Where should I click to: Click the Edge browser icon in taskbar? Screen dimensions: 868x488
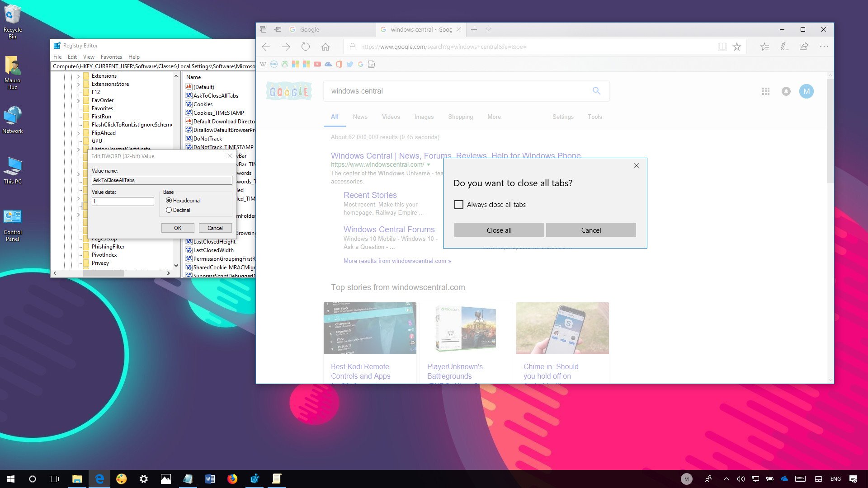click(99, 479)
